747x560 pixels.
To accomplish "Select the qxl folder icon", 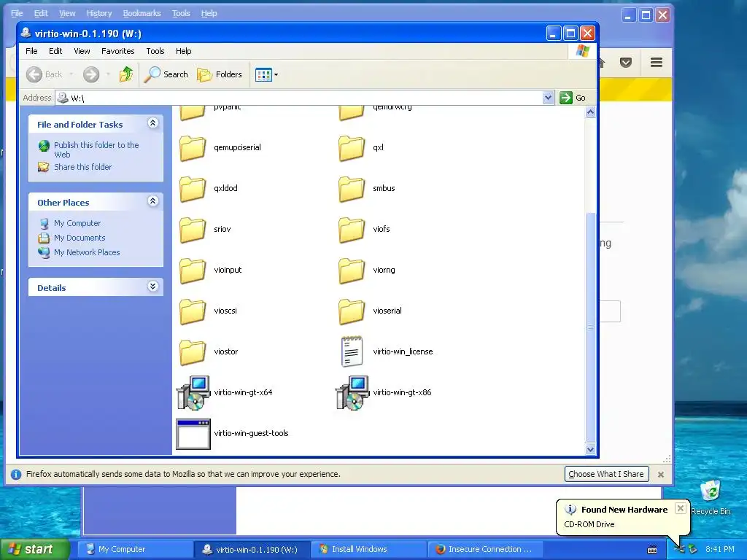I will click(352, 147).
